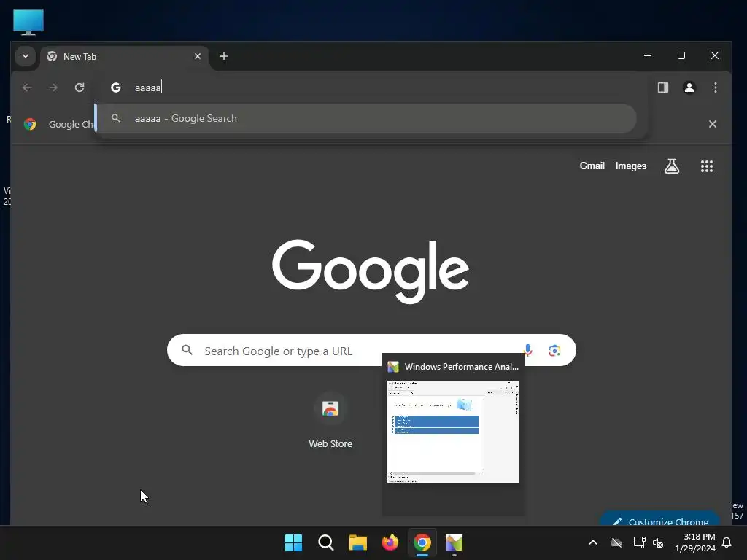Click the OneDrive cloud tray icon
Viewport: 747px width, 560px height.
(x=616, y=542)
